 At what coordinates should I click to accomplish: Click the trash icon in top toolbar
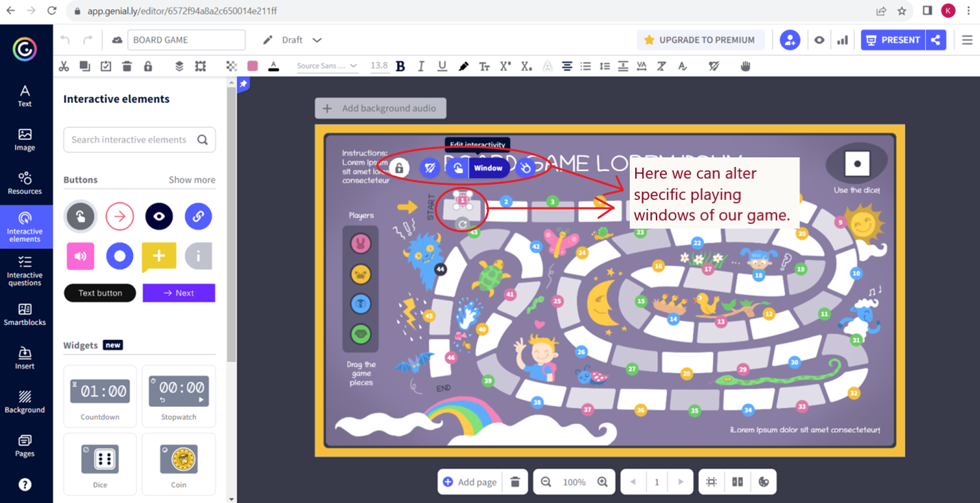[127, 66]
